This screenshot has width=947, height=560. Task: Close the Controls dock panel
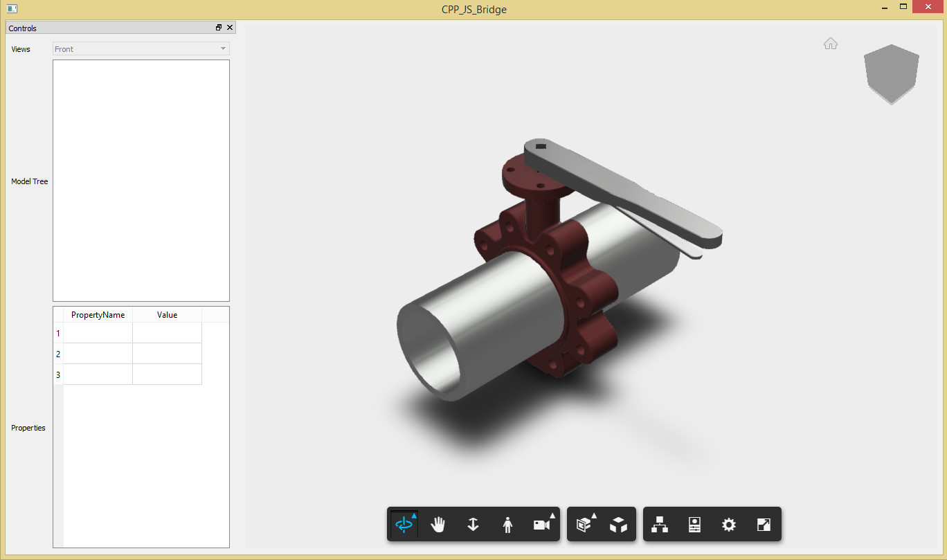point(231,28)
